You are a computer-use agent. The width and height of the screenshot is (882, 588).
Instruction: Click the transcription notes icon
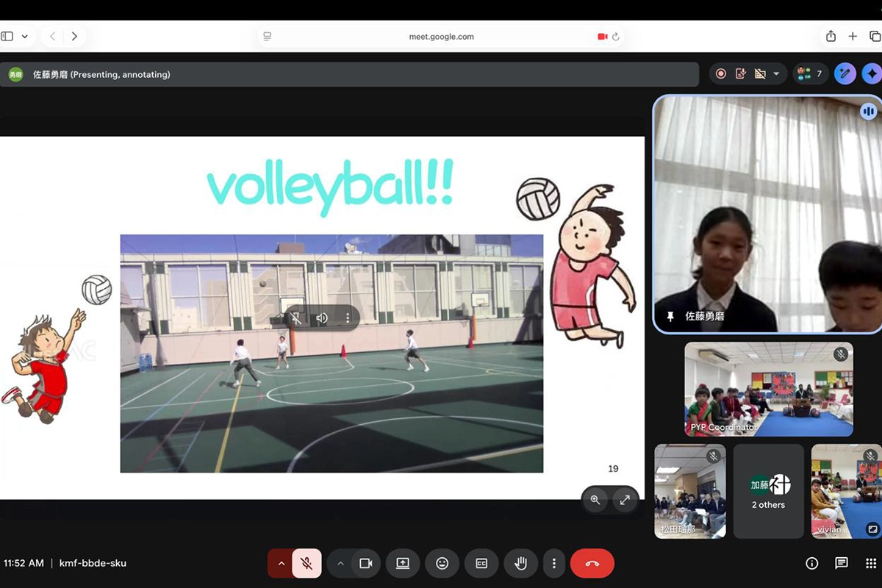coord(741,73)
